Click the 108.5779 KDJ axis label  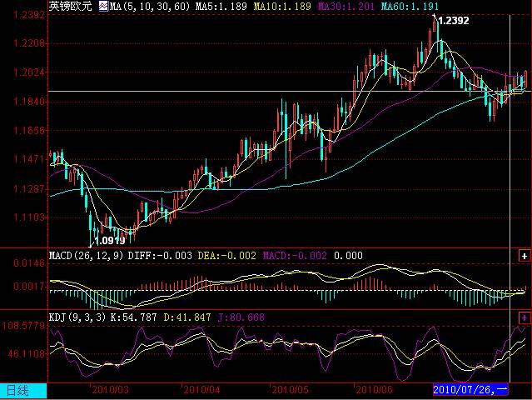click(x=24, y=326)
